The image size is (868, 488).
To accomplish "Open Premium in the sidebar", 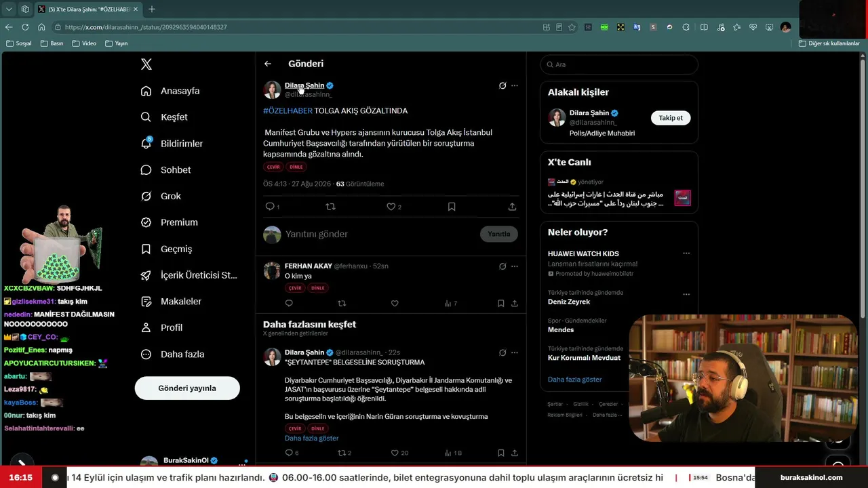I will point(169,222).
